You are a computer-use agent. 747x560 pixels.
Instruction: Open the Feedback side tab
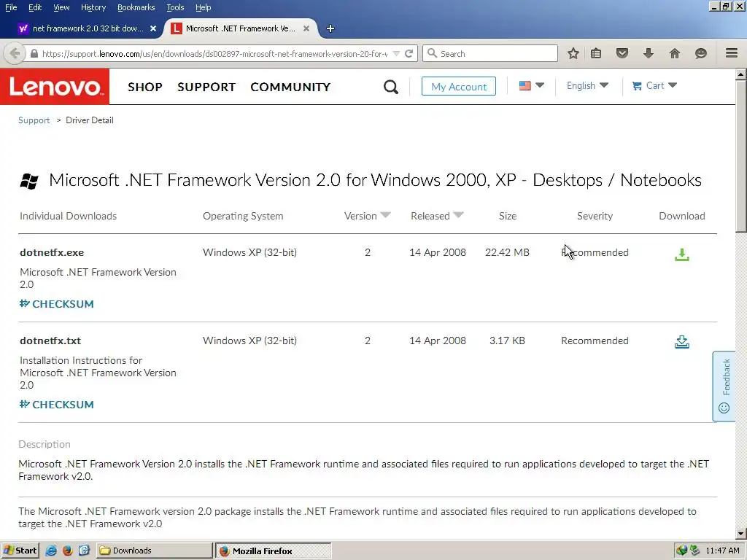(x=724, y=386)
